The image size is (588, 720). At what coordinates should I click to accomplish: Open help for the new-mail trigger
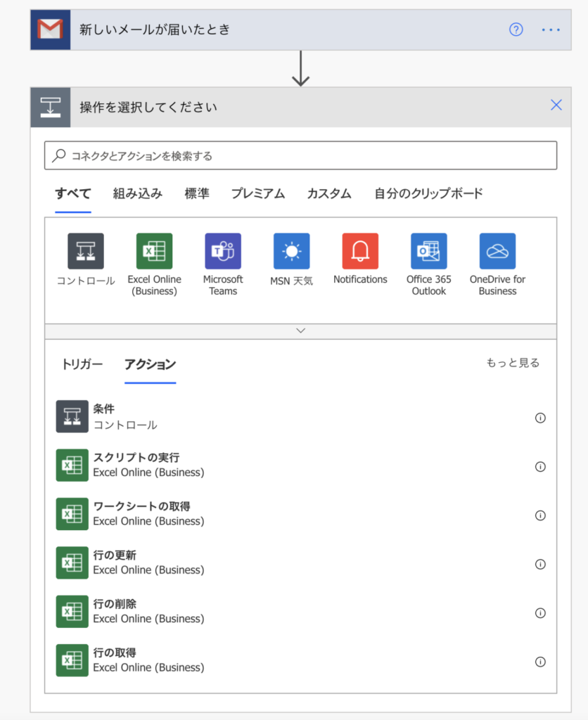click(516, 30)
